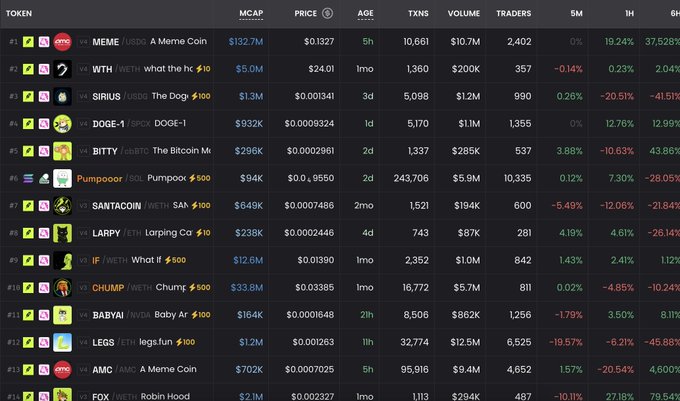The image size is (680, 401).
Task: Click the 243,706 transactions value
Action: (411, 178)
